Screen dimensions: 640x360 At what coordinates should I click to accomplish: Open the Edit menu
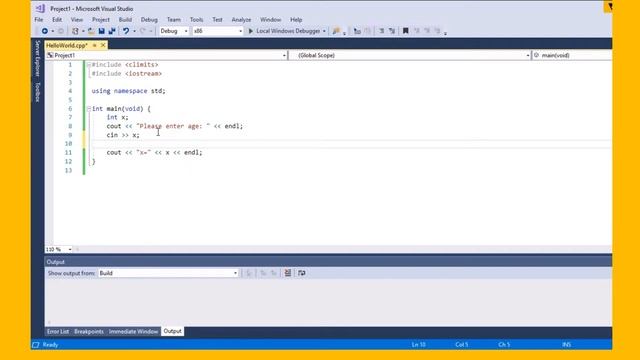(x=57, y=20)
